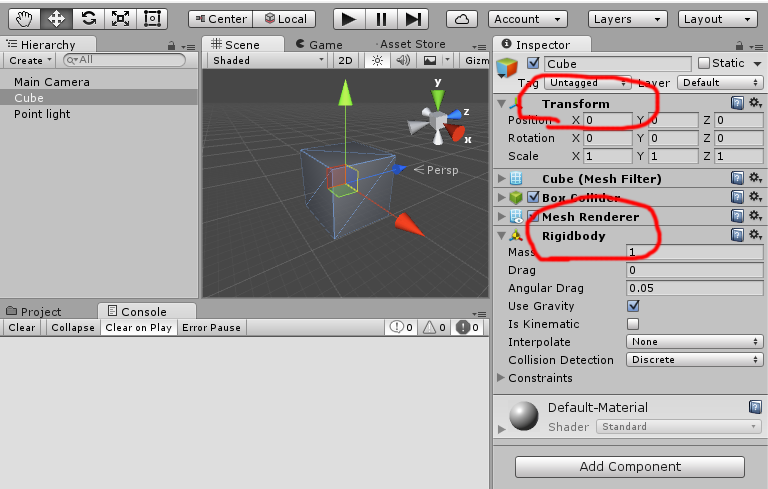The width and height of the screenshot is (768, 489).
Task: Select the Move tool
Action: pos(56,19)
